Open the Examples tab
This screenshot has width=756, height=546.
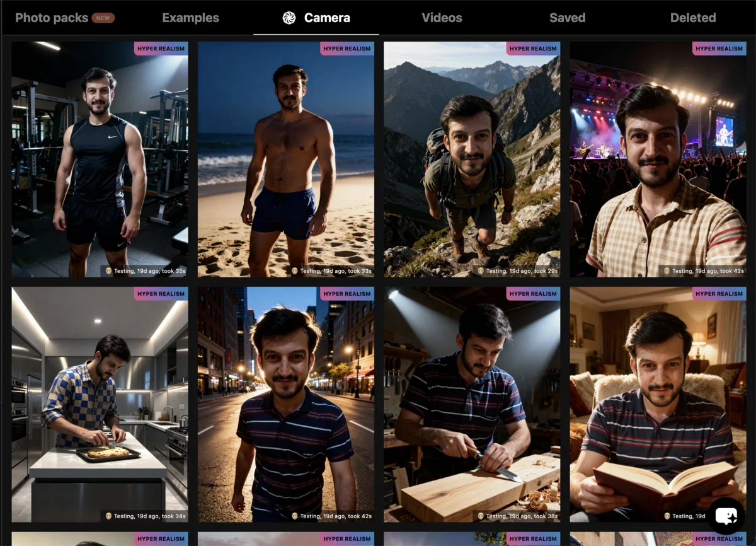click(x=190, y=18)
